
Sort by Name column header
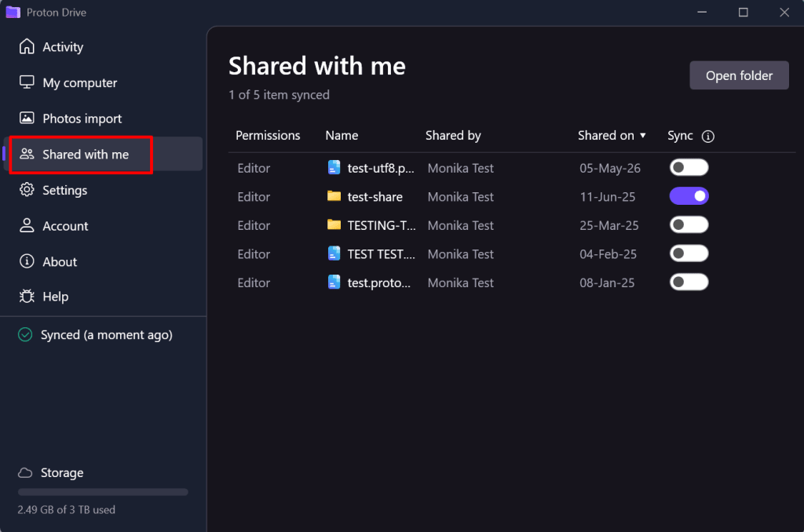[x=342, y=135]
